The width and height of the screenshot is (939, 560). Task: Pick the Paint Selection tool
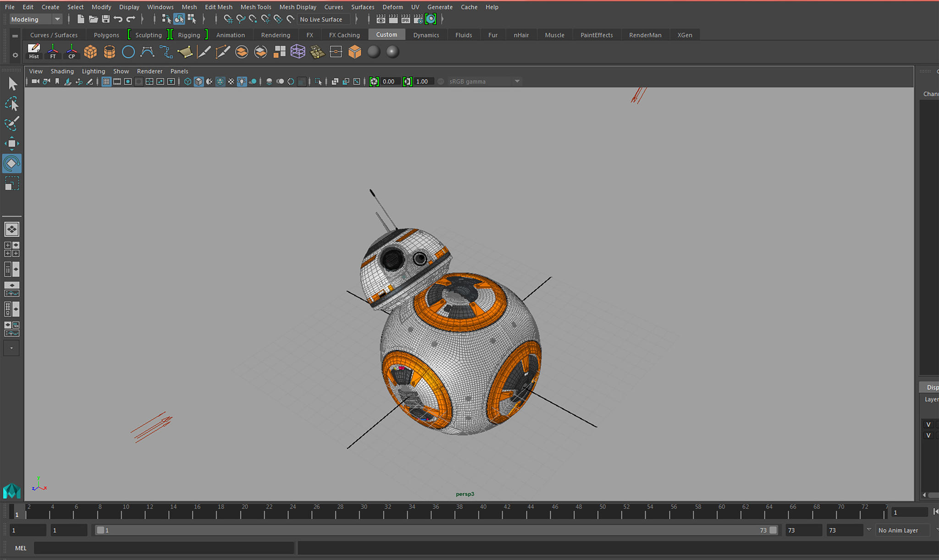tap(12, 124)
